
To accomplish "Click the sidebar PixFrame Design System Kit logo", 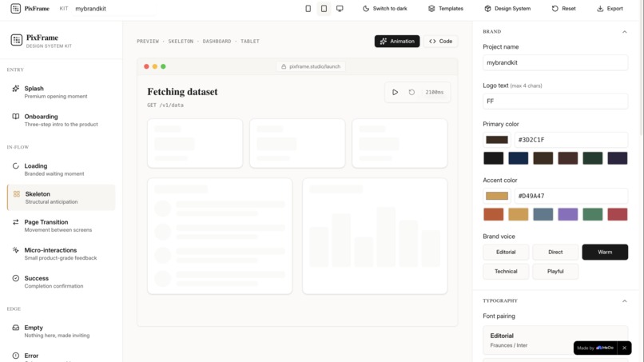I will click(x=17, y=40).
